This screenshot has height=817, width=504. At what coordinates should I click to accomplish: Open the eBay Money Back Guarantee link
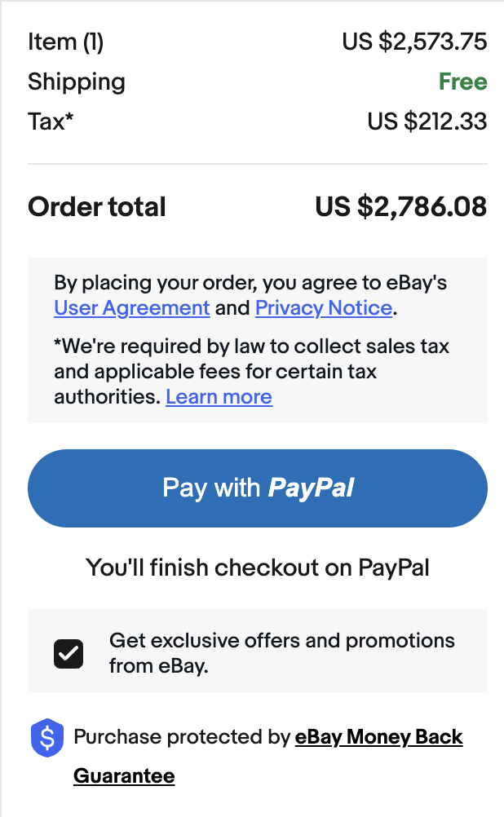(x=378, y=736)
